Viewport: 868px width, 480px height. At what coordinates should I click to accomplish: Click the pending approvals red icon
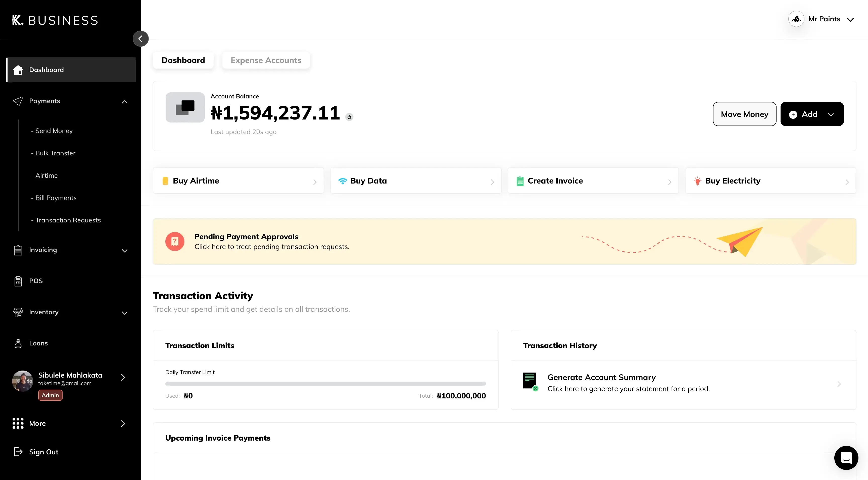click(x=175, y=241)
